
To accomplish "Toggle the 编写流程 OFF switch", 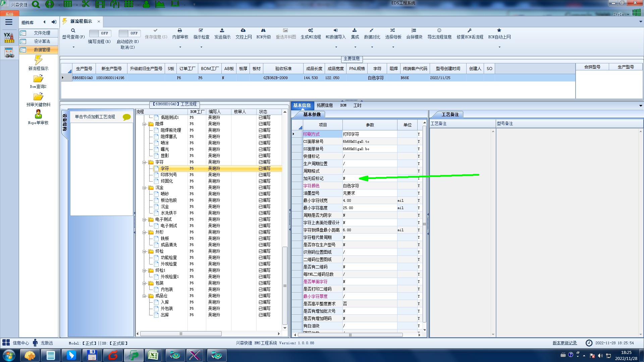I will click(x=99, y=33).
